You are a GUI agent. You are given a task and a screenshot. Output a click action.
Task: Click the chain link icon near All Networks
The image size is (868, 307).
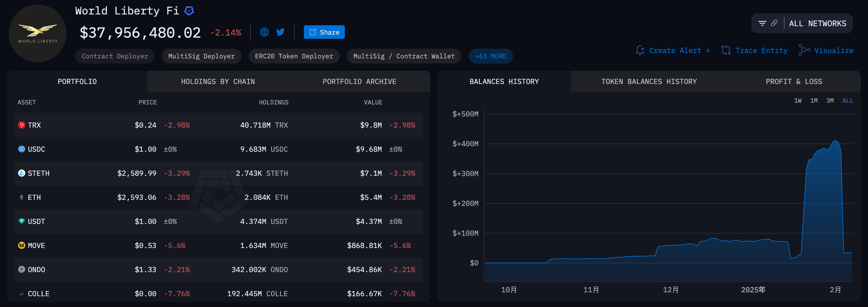tap(774, 23)
